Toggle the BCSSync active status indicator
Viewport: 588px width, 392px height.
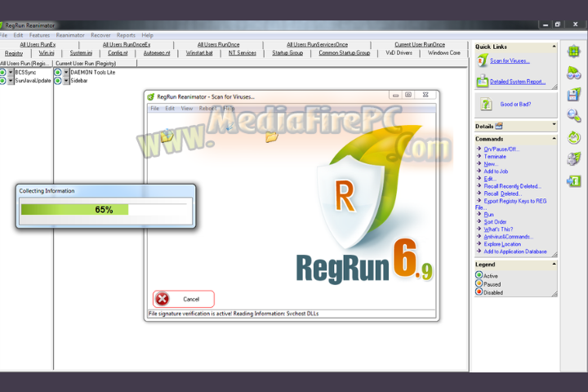(2, 72)
